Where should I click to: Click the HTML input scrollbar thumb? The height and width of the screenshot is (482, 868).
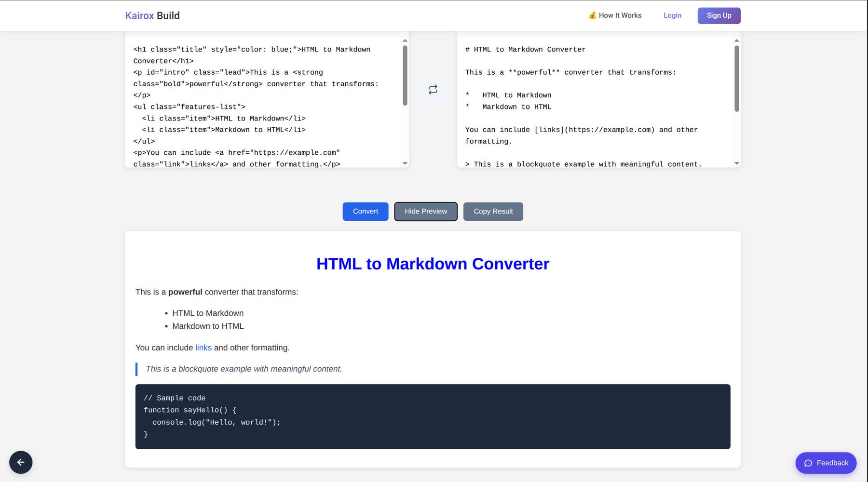click(x=405, y=75)
